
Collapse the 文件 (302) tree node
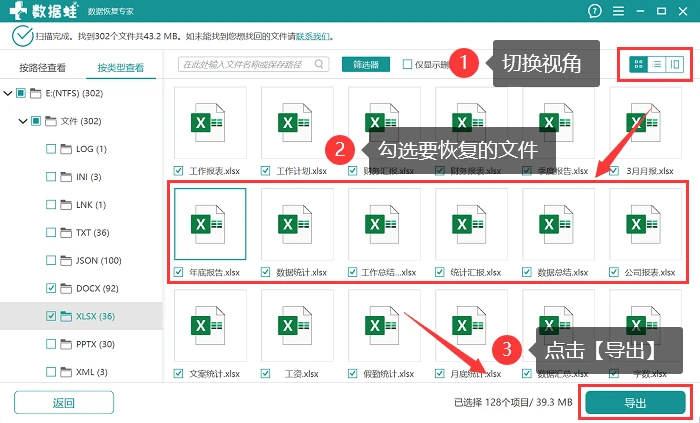point(23,121)
